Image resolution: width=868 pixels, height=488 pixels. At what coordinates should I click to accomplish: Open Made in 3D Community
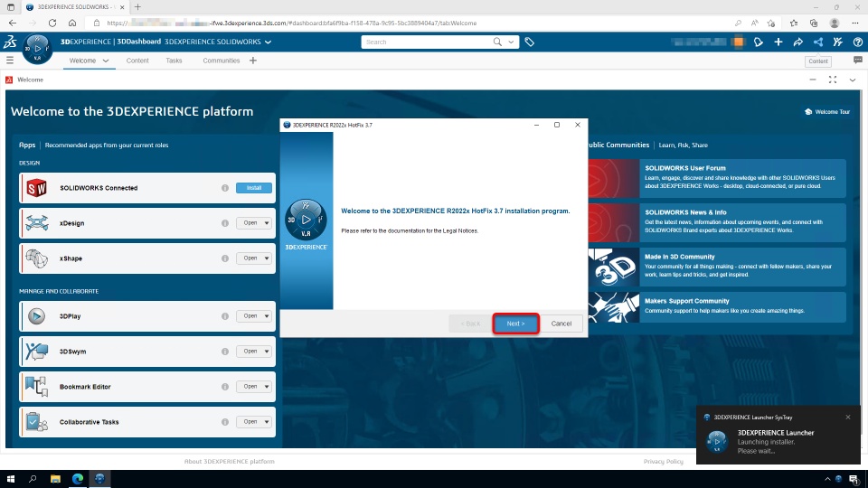[717, 267]
